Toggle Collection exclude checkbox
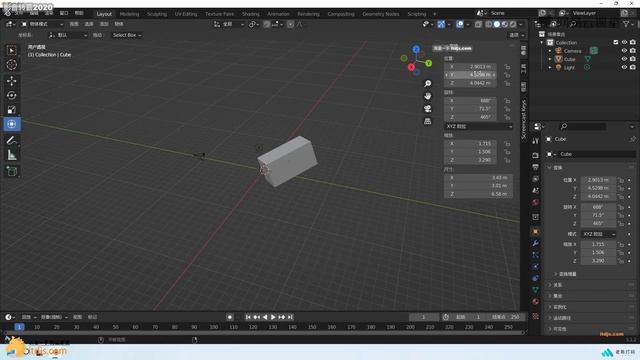 [x=616, y=42]
